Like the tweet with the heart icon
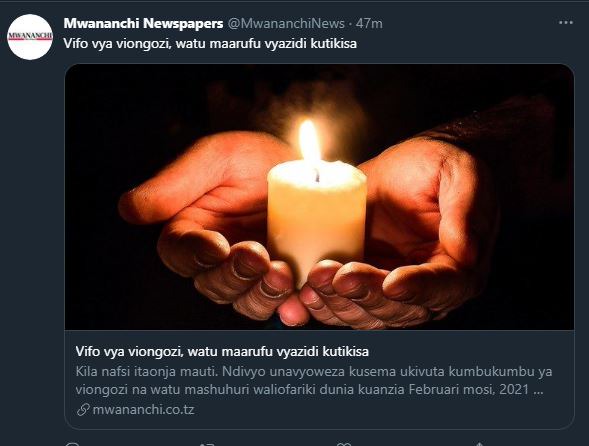The image size is (589, 446). tap(344, 444)
